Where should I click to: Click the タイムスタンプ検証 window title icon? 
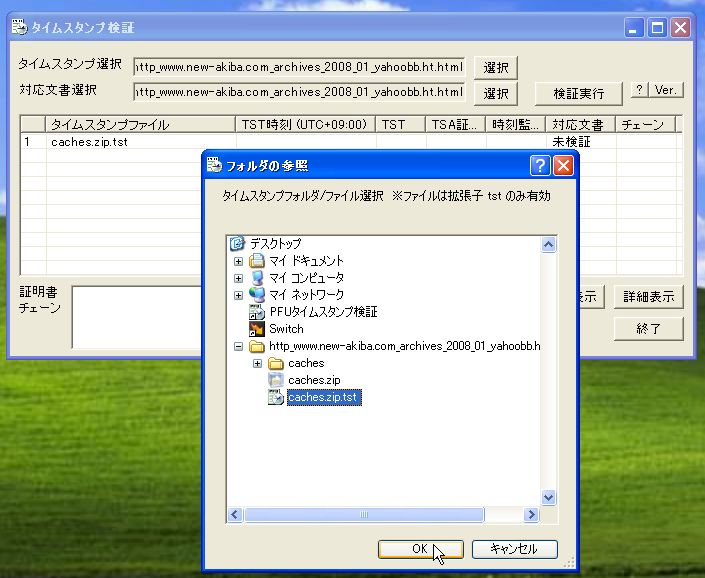[x=19, y=27]
